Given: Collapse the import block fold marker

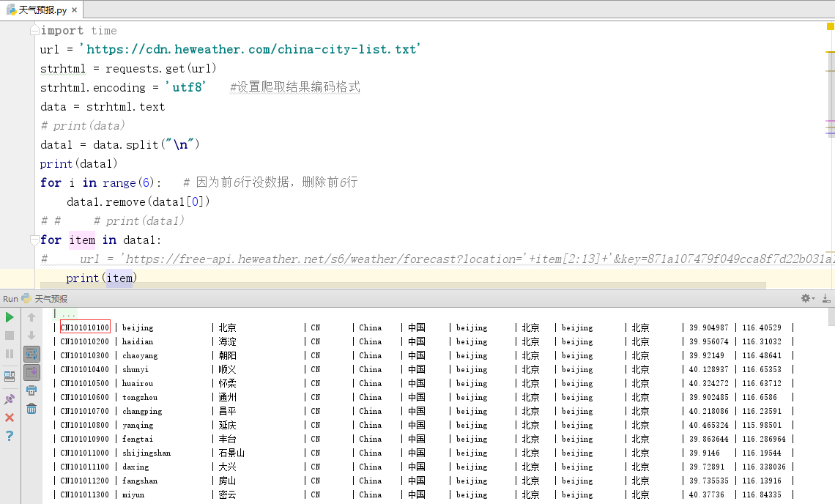Looking at the screenshot, I should tap(34, 30).
